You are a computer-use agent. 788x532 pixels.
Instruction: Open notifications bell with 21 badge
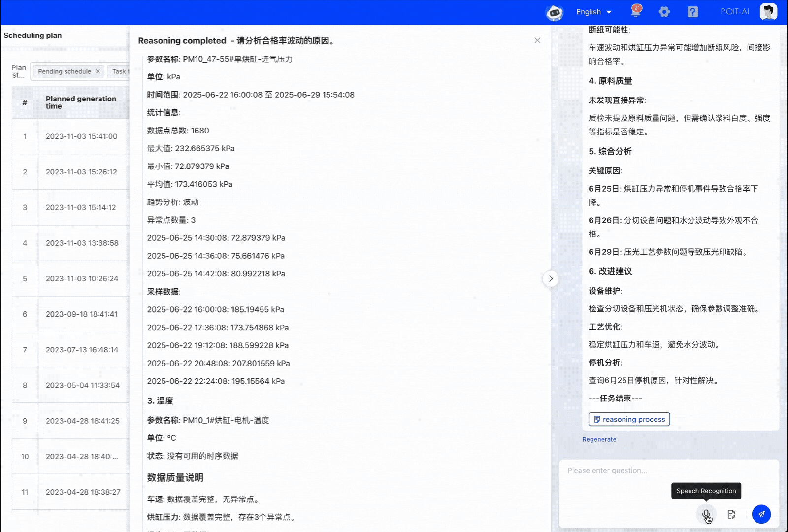tap(636, 11)
